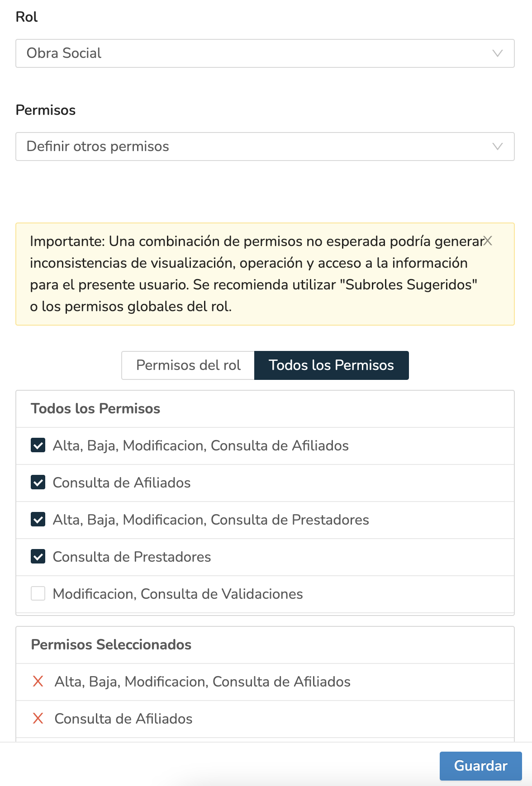Remove selected permission 'Alta, Baja, Modificacion, Consulta de Afiliados'

38,681
